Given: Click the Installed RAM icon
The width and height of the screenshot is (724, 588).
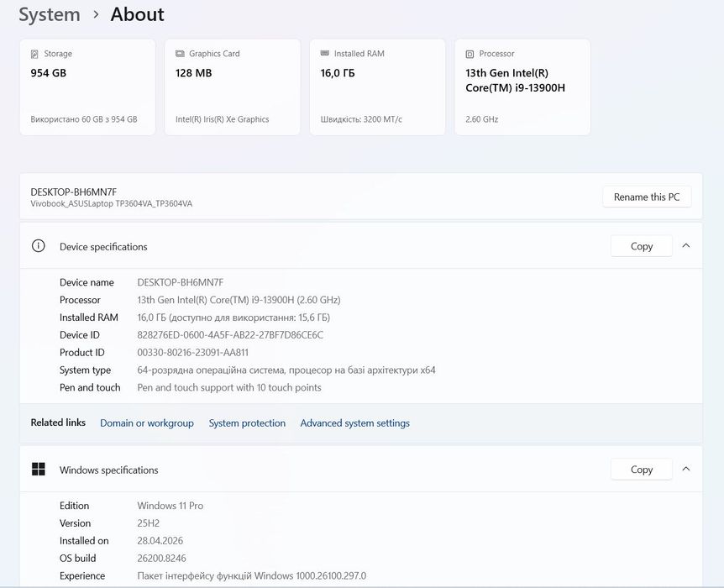Looking at the screenshot, I should pos(324,54).
